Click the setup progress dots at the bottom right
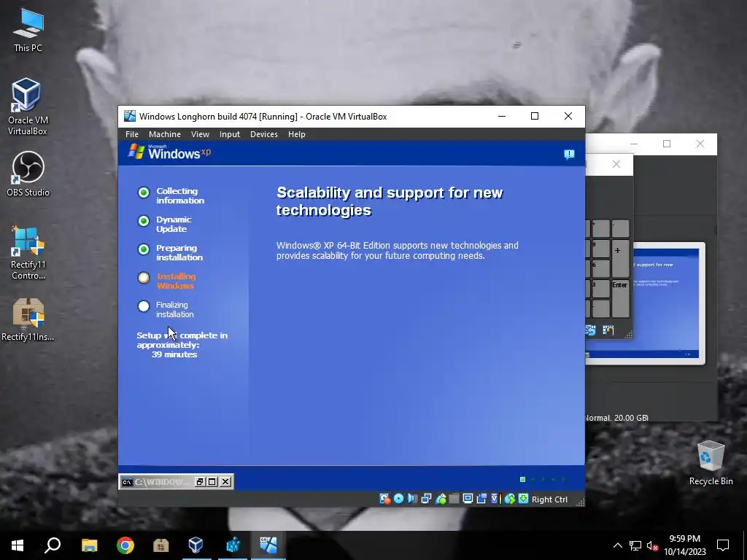Image resolution: width=747 pixels, height=560 pixels. click(543, 480)
